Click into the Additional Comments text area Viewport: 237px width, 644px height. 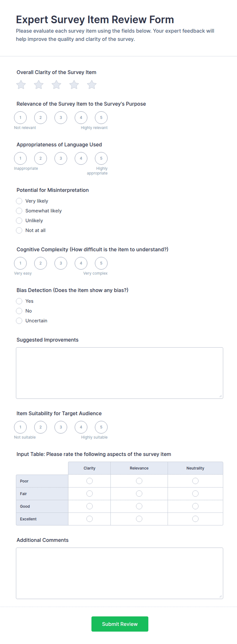point(120,573)
